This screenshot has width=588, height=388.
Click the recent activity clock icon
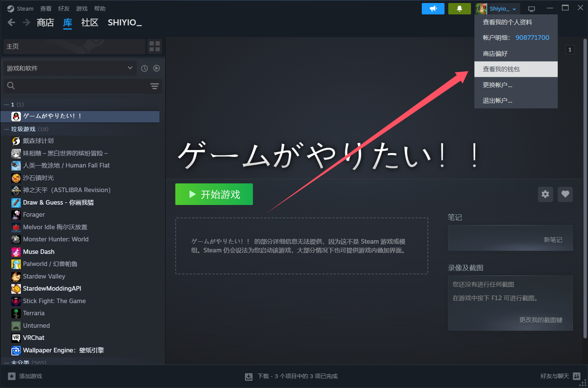(144, 68)
